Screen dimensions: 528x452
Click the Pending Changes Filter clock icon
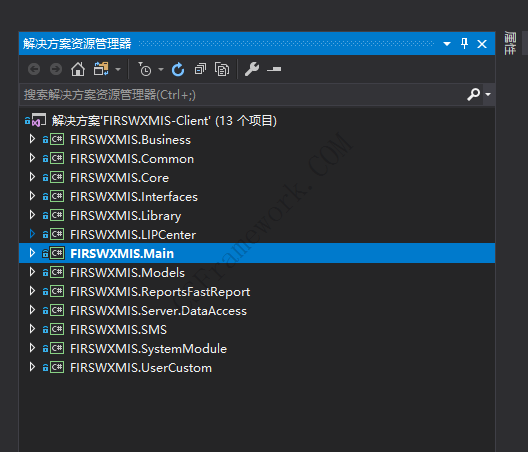pos(145,69)
